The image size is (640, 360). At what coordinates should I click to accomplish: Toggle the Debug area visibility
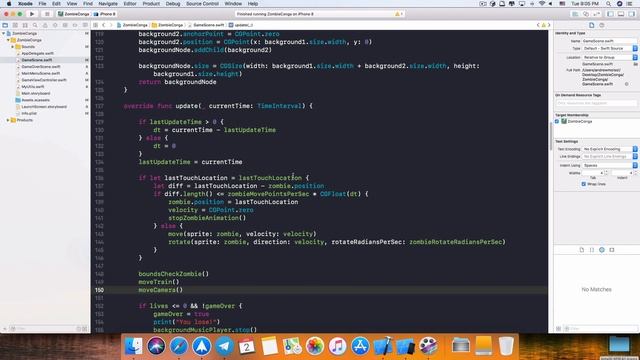point(621,14)
